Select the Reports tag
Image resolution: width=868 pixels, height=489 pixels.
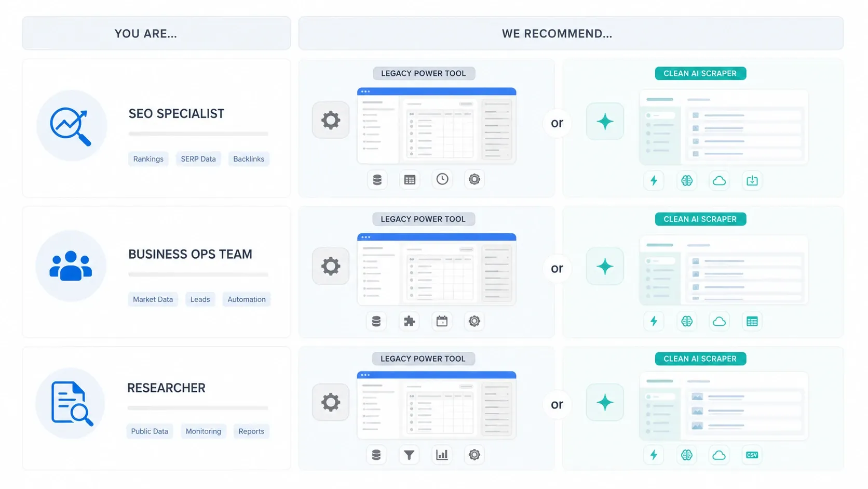click(x=251, y=431)
